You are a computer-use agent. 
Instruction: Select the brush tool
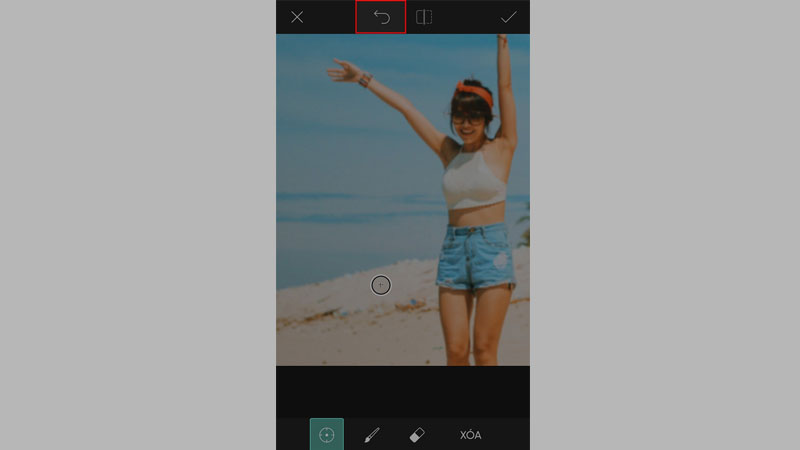coord(372,435)
